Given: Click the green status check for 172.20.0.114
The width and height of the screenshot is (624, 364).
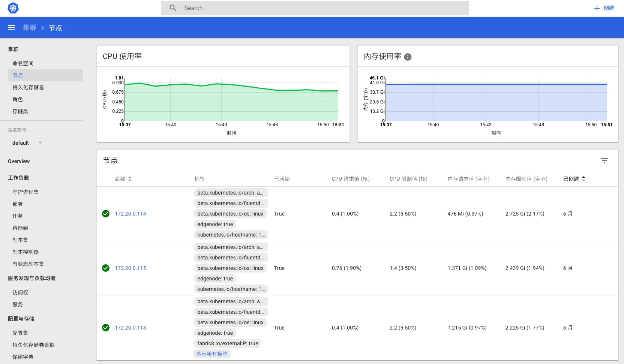Looking at the screenshot, I should tap(106, 214).
